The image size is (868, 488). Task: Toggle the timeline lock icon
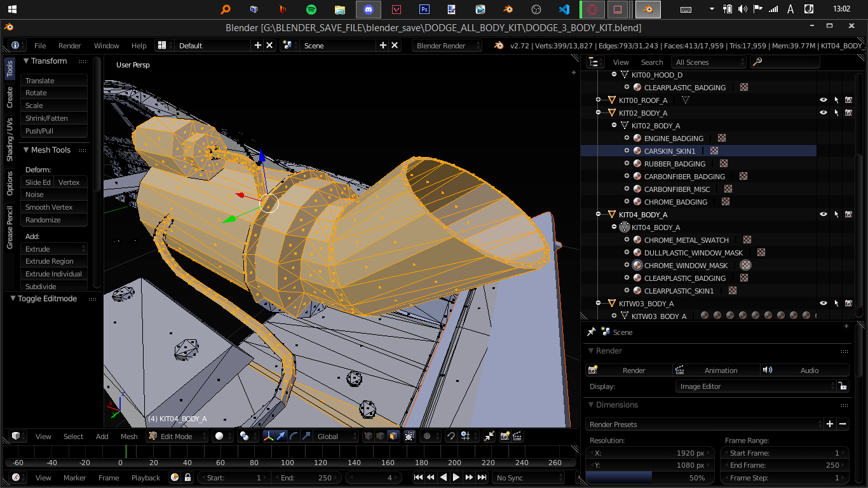(187, 477)
